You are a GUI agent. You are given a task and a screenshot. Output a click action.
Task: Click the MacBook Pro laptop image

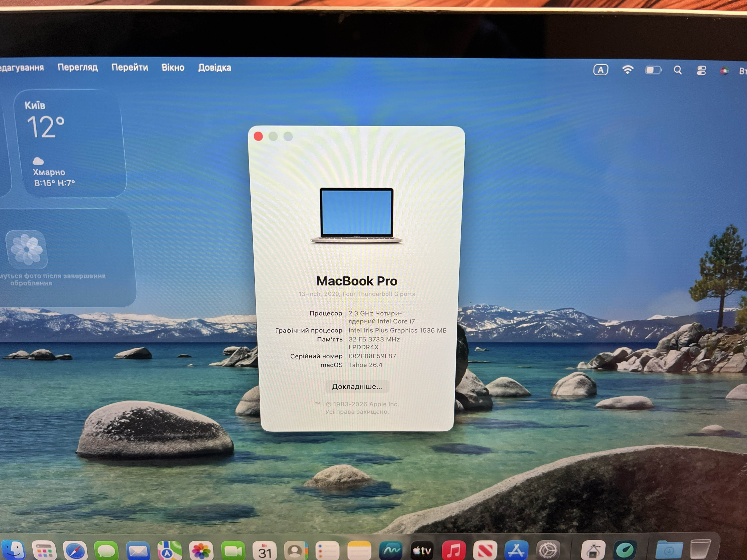357,215
